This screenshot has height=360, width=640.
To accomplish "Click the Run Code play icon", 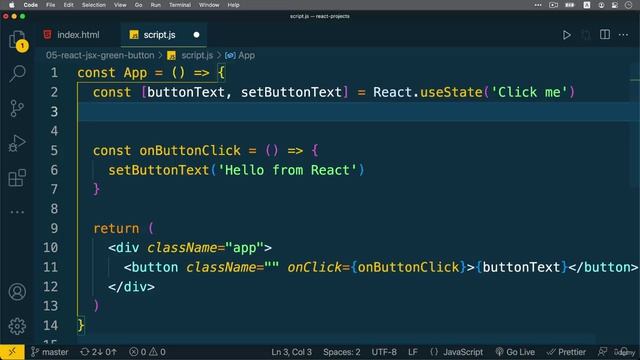I will 567,35.
